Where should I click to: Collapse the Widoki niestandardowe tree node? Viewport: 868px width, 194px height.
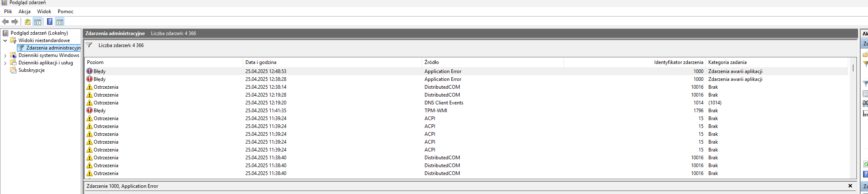5,40
